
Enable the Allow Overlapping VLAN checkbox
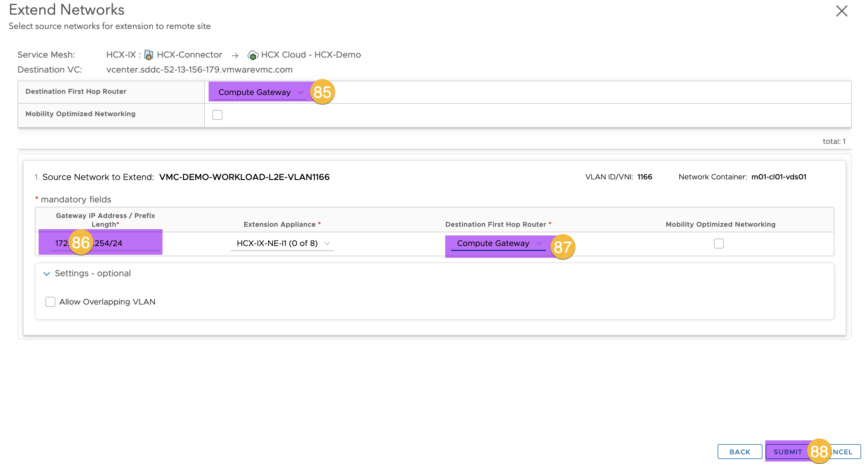click(x=50, y=301)
